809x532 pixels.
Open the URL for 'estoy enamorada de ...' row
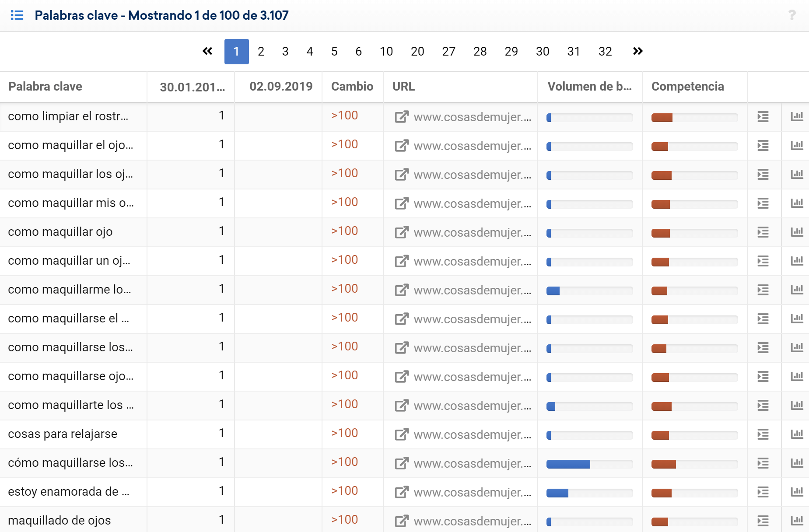472,492
